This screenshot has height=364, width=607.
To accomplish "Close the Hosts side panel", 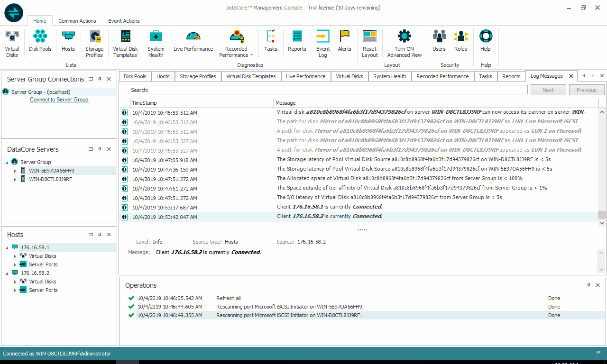I will (109, 235).
